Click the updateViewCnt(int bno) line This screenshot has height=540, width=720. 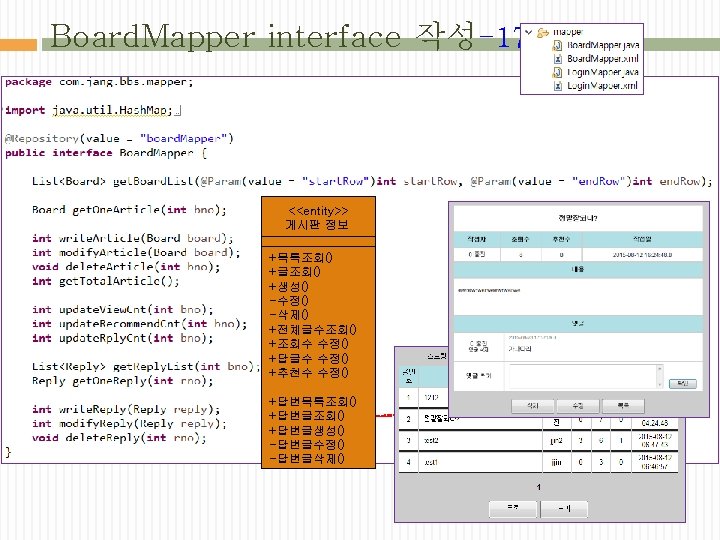pyautogui.click(x=123, y=309)
